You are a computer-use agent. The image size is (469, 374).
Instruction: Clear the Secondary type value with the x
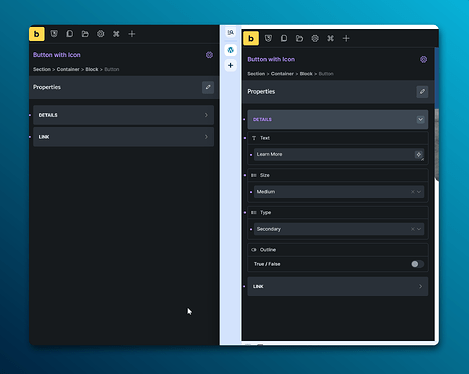coord(413,229)
